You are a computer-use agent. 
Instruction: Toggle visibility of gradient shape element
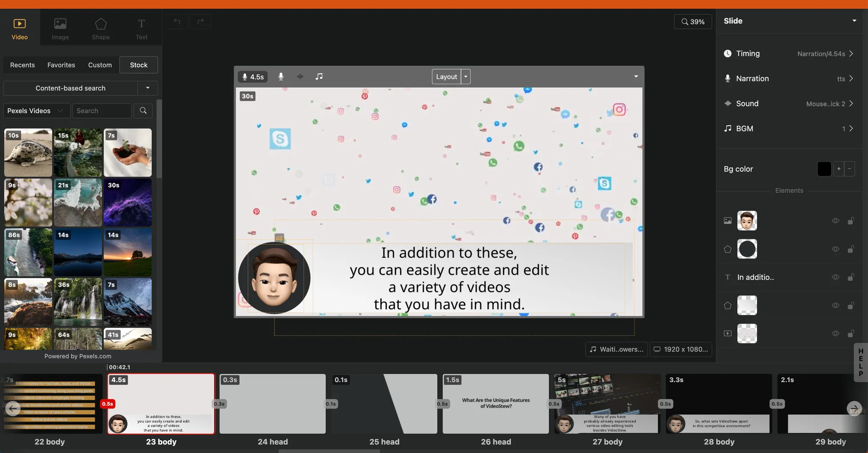click(835, 305)
